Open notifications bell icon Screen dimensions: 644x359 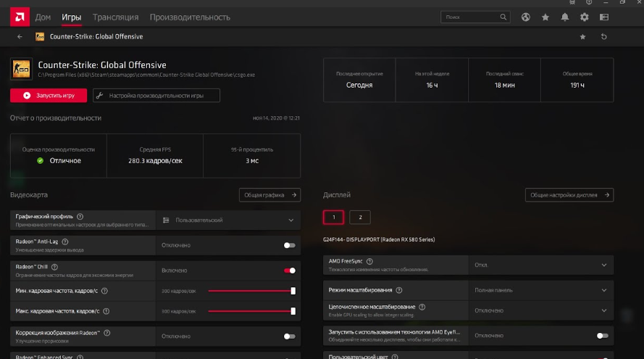coord(565,17)
